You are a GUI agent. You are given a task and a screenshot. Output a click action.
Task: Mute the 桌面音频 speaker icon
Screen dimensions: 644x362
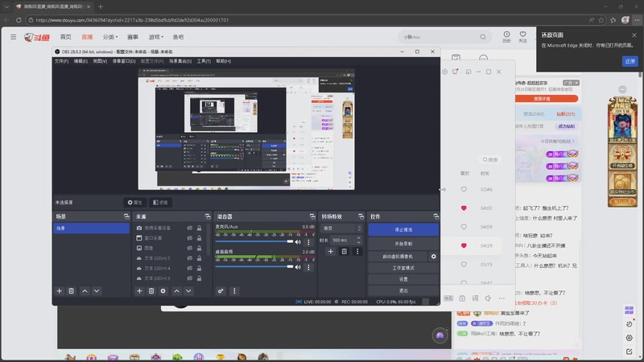click(x=298, y=267)
